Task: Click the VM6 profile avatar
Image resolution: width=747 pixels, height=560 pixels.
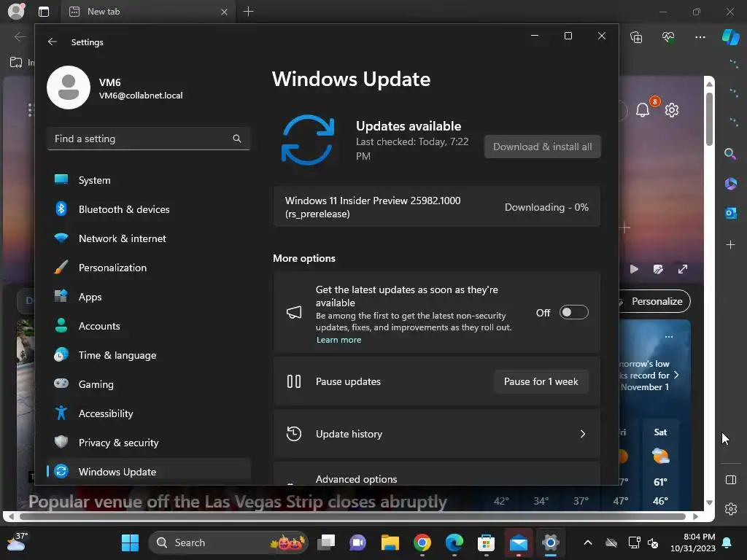Action: pyautogui.click(x=69, y=87)
